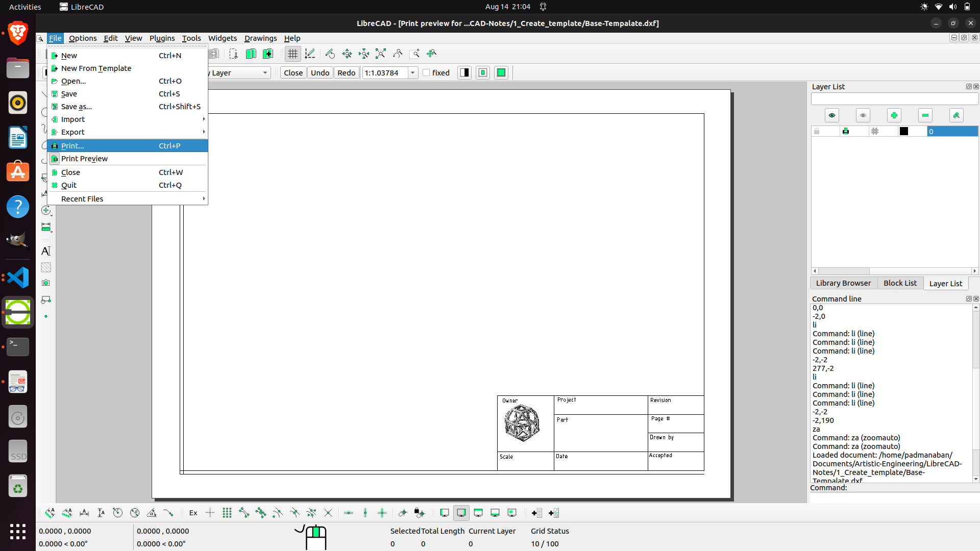Toggle the print icon for layer 0
The height and width of the screenshot is (551, 980).
pyautogui.click(x=846, y=132)
